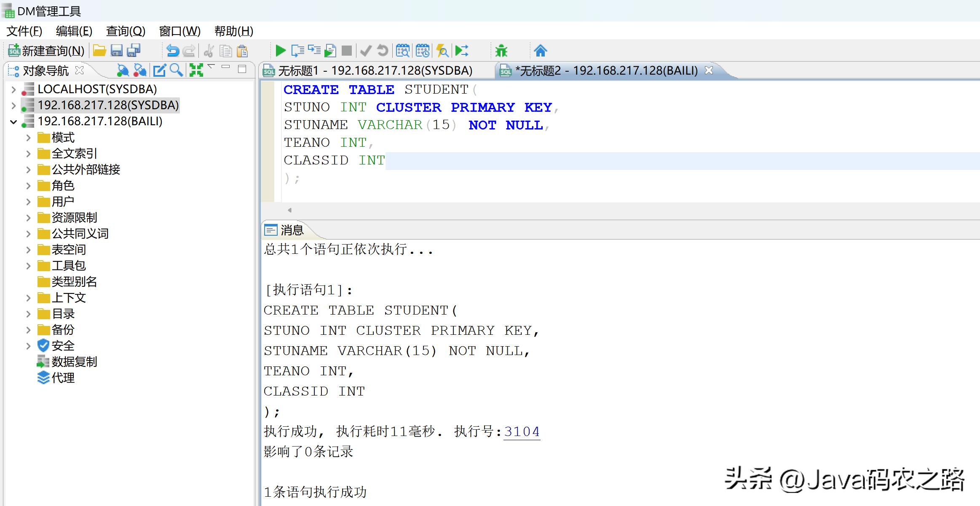The height and width of the screenshot is (506, 980).
Task: Open the 窗口(W) menu
Action: coord(179,31)
